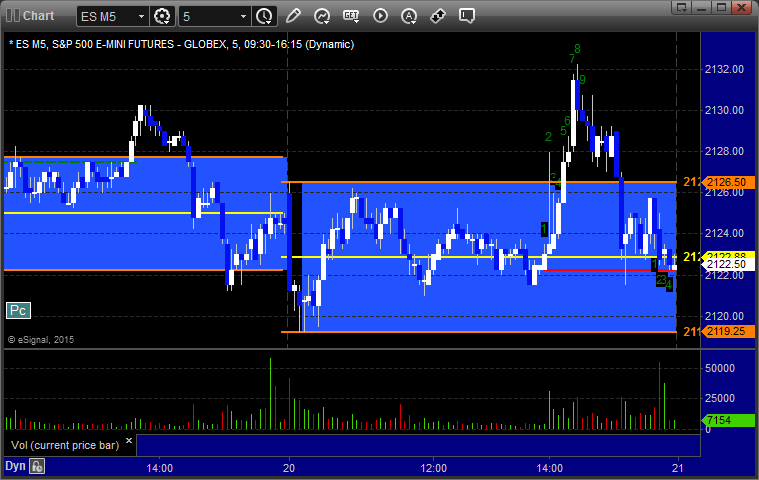Click the green wave label 8 above the high

tap(577, 49)
